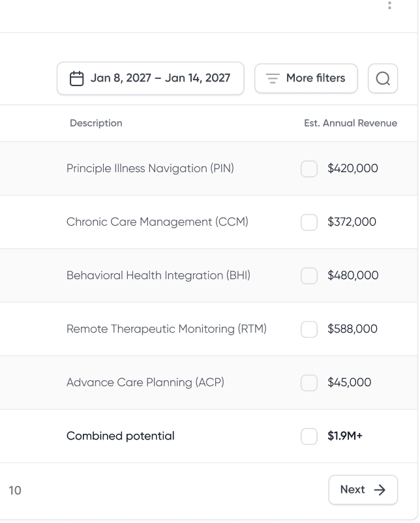Image resolution: width=420 pixels, height=523 pixels.
Task: Sort by Est. Annual Revenue header
Action: click(x=350, y=123)
